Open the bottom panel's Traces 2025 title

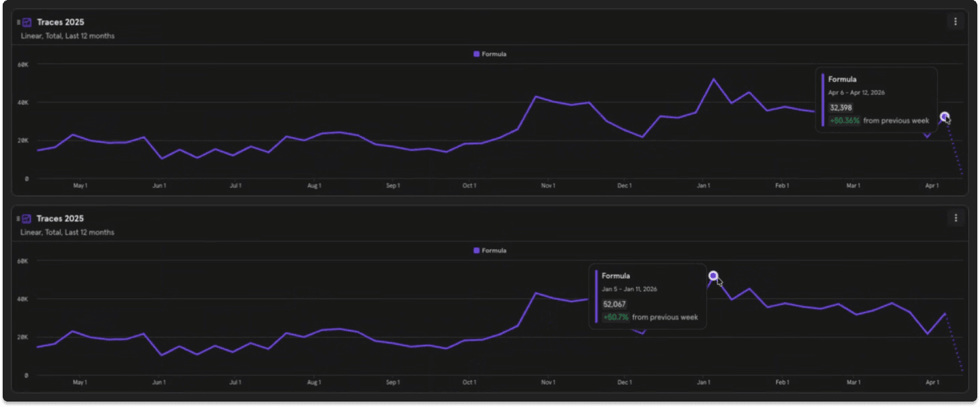click(60, 219)
